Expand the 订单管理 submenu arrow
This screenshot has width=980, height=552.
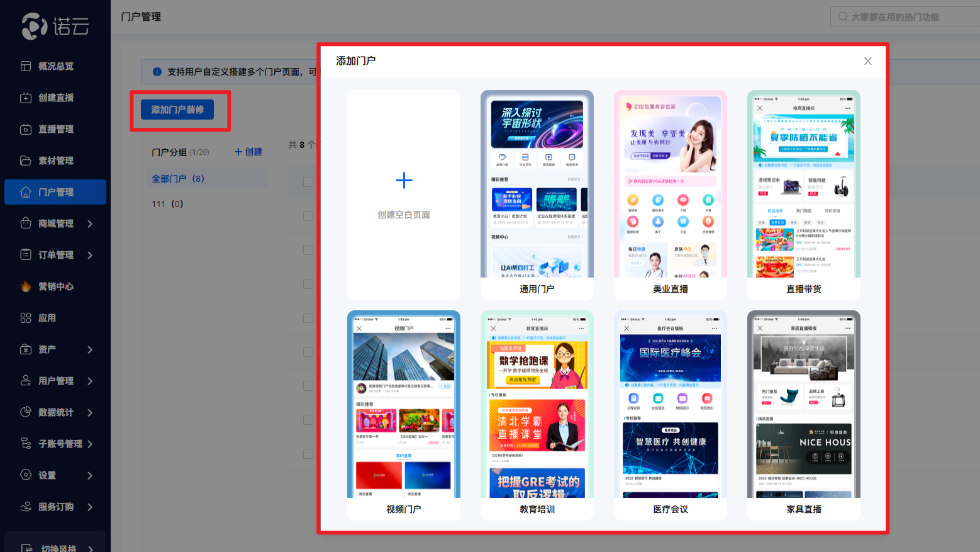coord(90,255)
